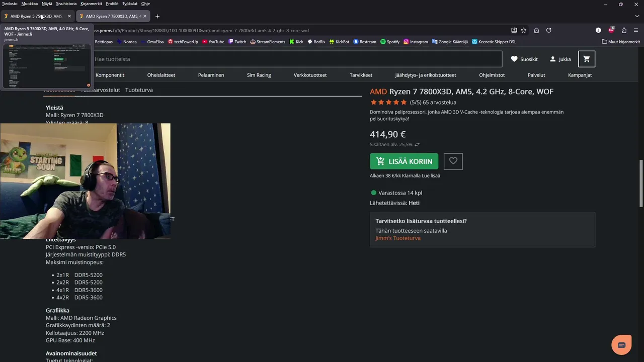Follow the Jimm's Tuoteturva link
This screenshot has height=362, width=644.
398,238
